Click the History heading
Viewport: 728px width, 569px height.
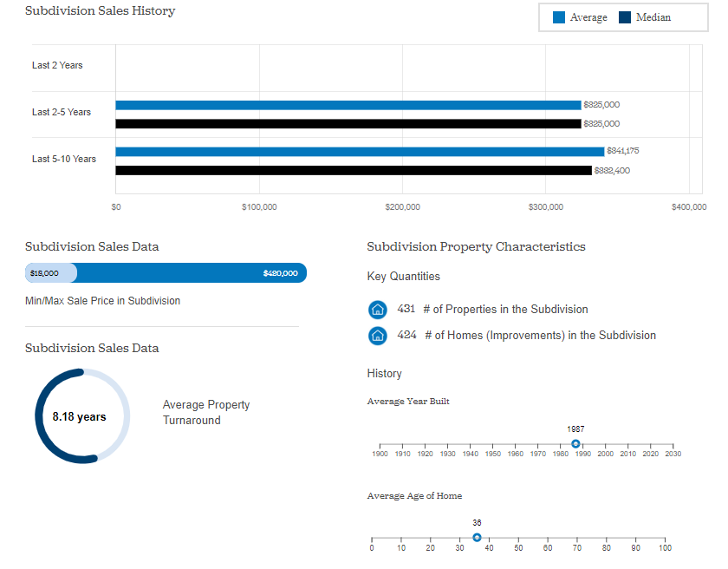pos(385,374)
